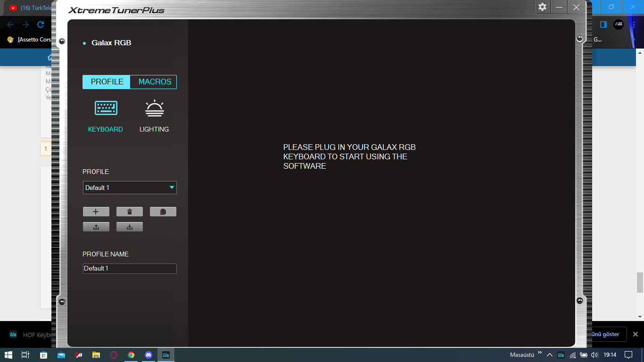Click the browser page scrollbar thumb
The height and width of the screenshot is (362, 644).
point(640,282)
